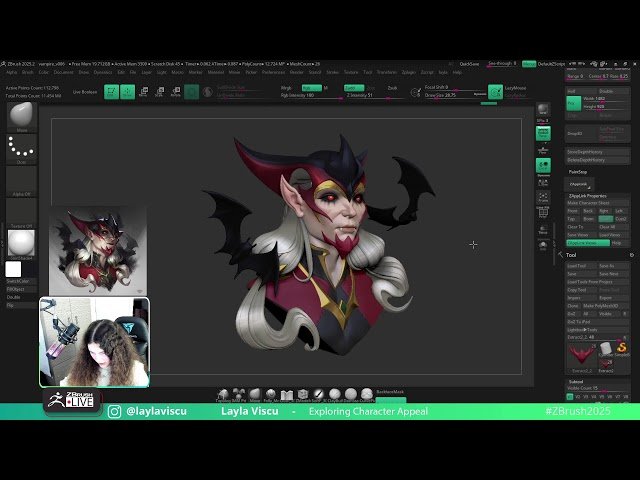Toggle the green Menus button
Viewport: 640px width, 480px height.
click(x=529, y=64)
